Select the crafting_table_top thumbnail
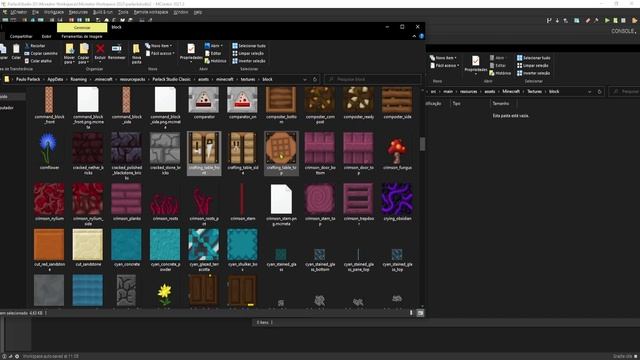 [281, 153]
